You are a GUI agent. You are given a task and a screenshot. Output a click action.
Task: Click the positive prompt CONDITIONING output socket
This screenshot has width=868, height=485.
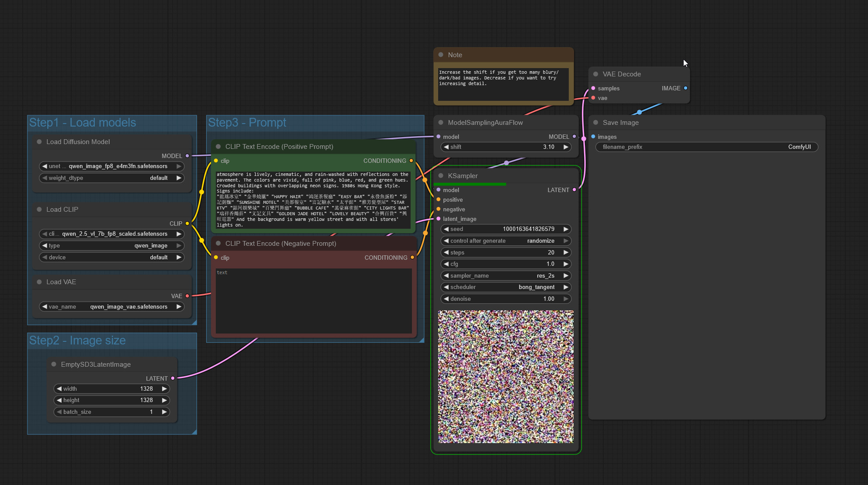point(412,161)
